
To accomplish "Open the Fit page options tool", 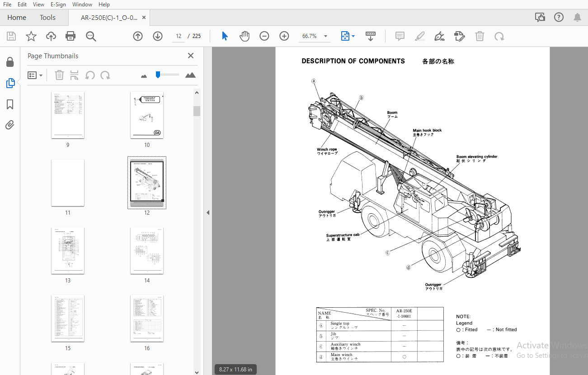I will point(345,36).
